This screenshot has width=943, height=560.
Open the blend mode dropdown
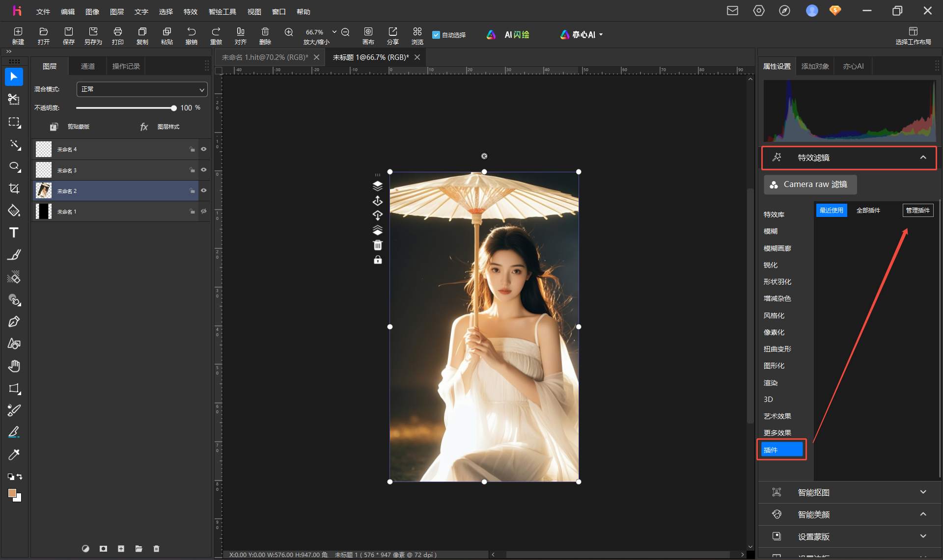click(x=142, y=89)
